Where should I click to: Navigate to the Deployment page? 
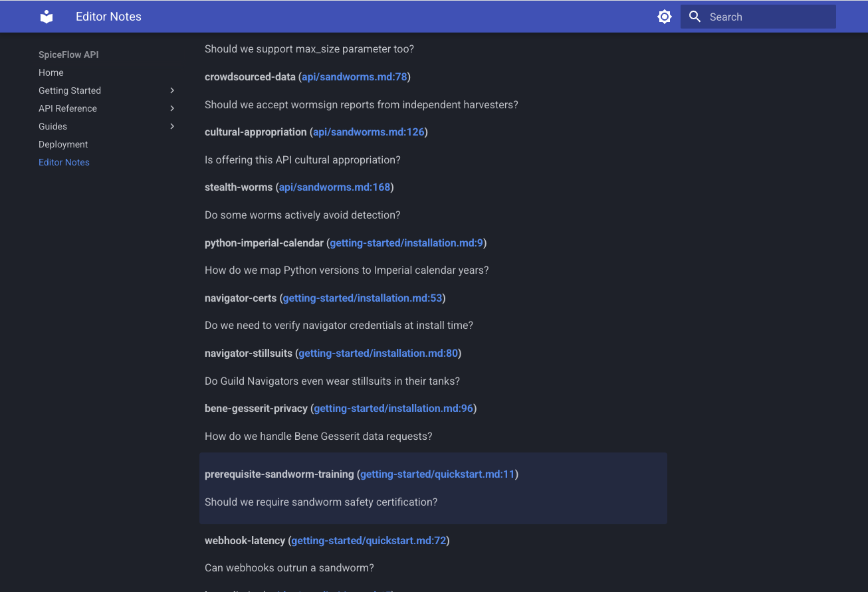click(x=63, y=144)
